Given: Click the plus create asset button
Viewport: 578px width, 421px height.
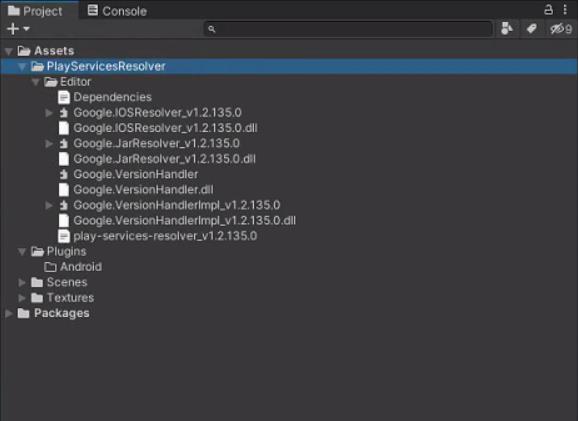Looking at the screenshot, I should tap(13, 29).
